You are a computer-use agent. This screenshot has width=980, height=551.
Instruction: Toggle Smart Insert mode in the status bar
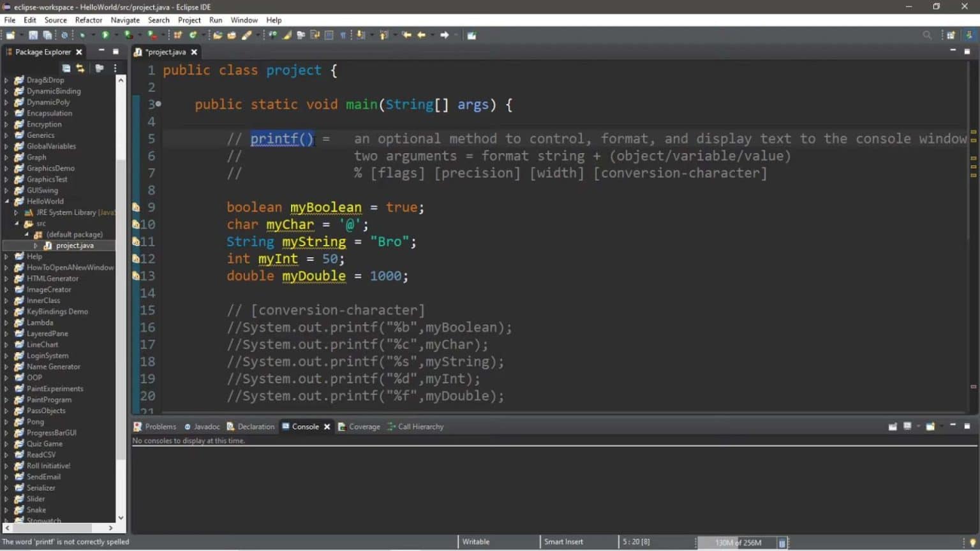point(563,541)
